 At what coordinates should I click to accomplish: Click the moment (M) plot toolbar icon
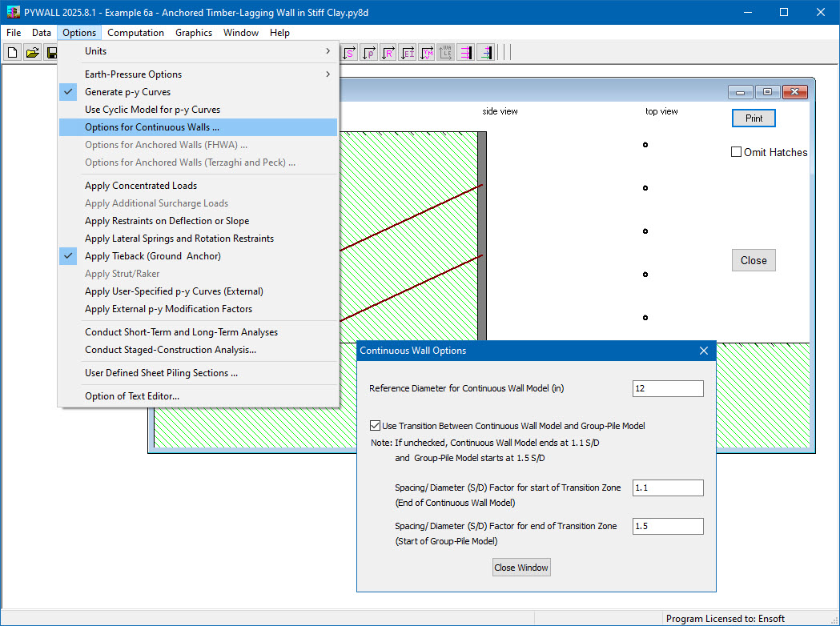pyautogui.click(x=427, y=53)
